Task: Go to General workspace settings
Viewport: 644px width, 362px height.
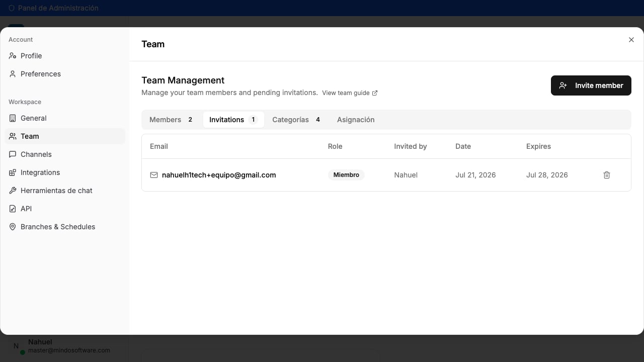Action: pos(65,118)
